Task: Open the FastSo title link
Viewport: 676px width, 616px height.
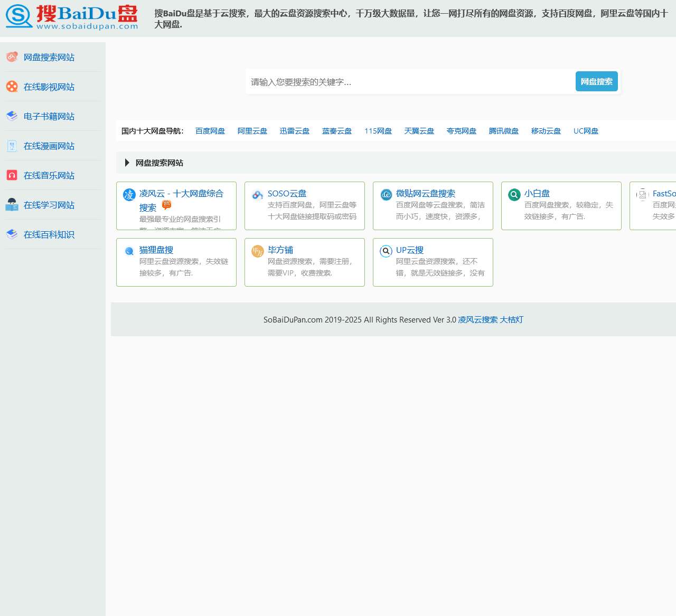Action: 664,194
